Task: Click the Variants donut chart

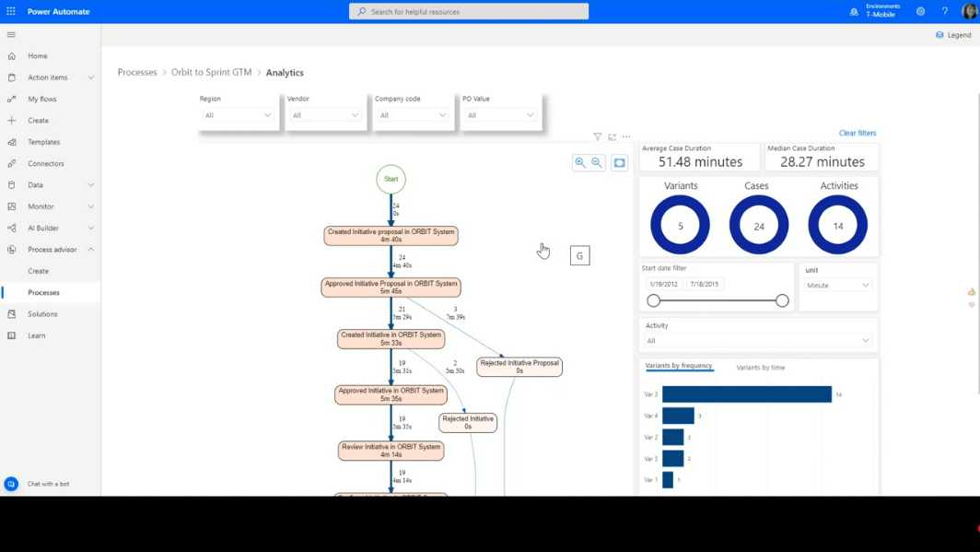Action: pyautogui.click(x=680, y=225)
